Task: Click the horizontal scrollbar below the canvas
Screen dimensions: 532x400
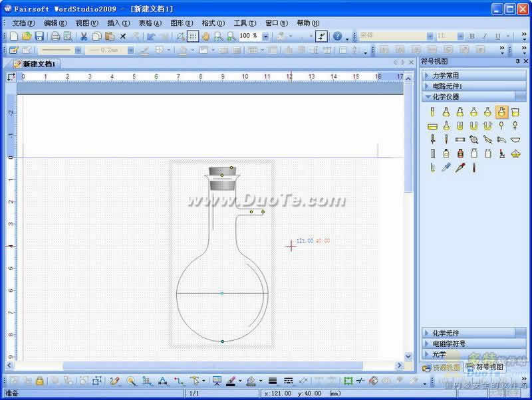Action: 213,365
